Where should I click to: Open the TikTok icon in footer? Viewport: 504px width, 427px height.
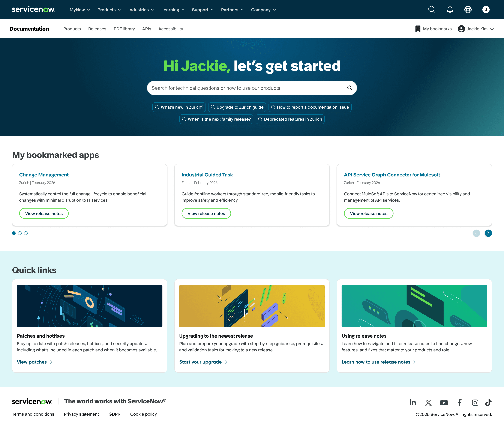(x=488, y=403)
